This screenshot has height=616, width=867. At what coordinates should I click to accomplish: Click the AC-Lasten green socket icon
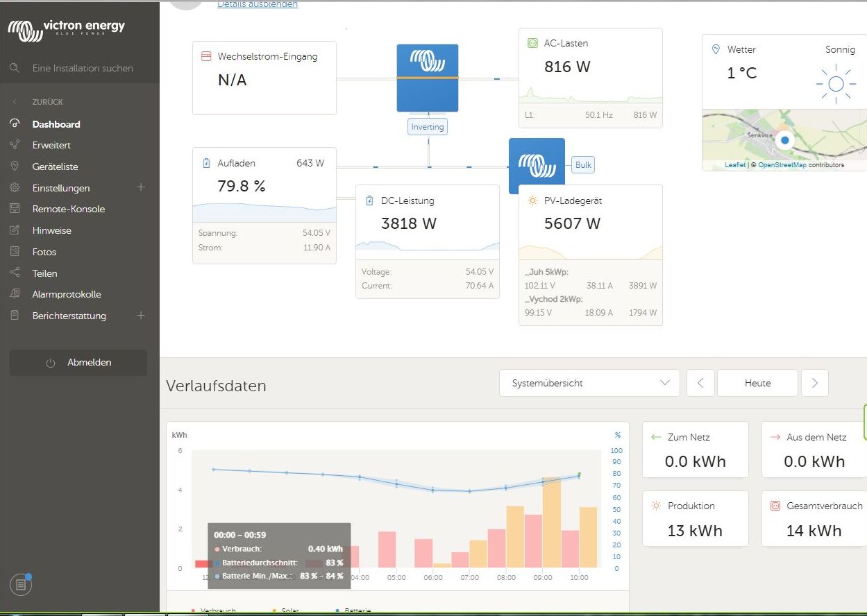tap(532, 43)
